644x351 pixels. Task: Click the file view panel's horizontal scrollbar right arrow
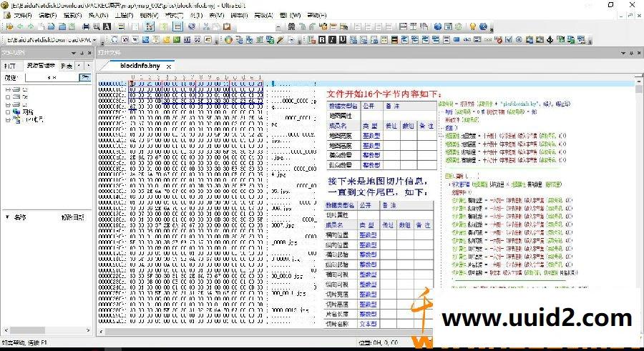pos(88,330)
